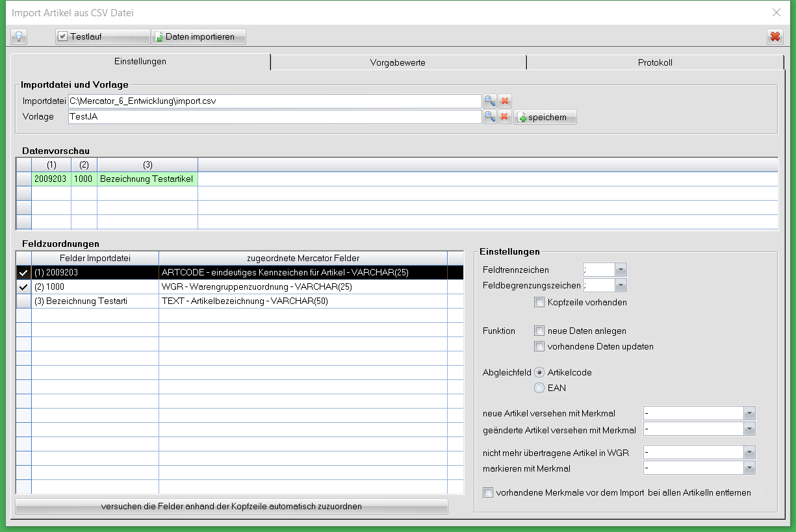
Task: Check the (3) Bezeichnung Testarti row box
Action: (x=23, y=301)
